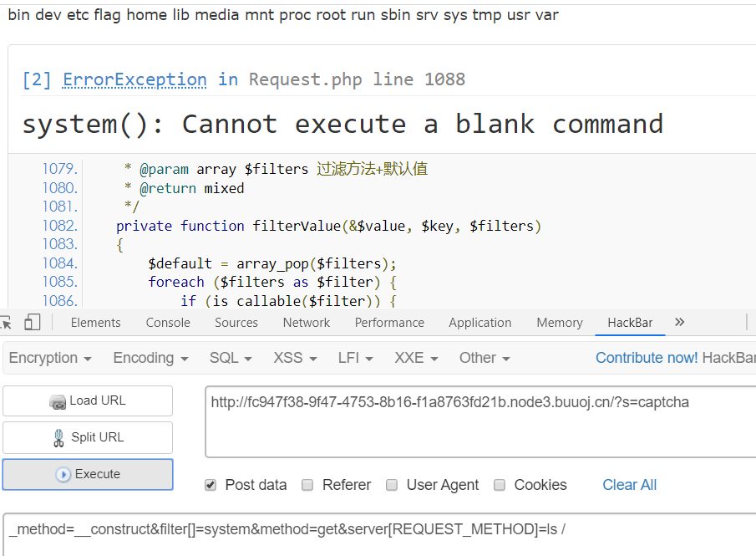Click source line number 1079.

tap(60, 168)
